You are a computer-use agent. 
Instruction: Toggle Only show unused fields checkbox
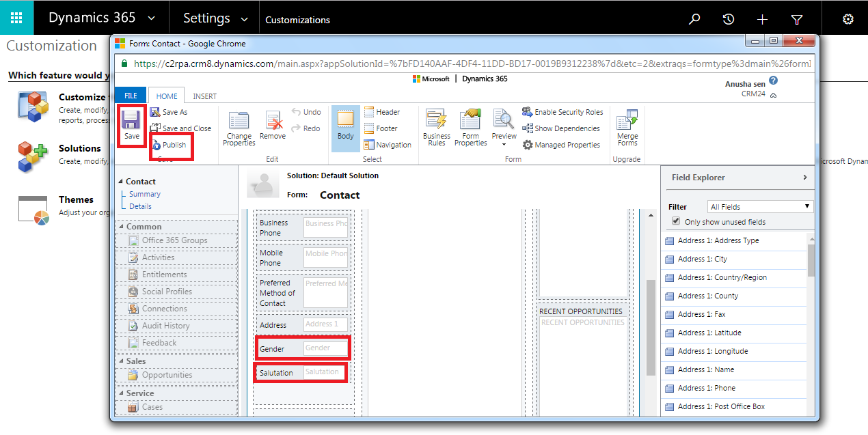point(676,221)
